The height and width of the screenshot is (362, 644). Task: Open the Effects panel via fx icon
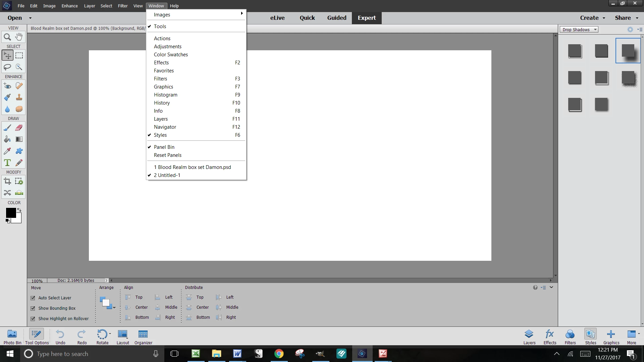(x=550, y=337)
